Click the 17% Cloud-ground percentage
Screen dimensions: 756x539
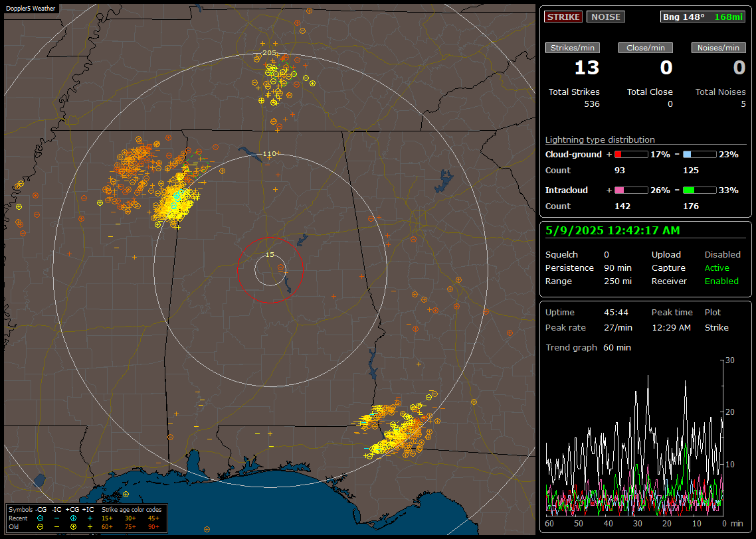coord(660,155)
